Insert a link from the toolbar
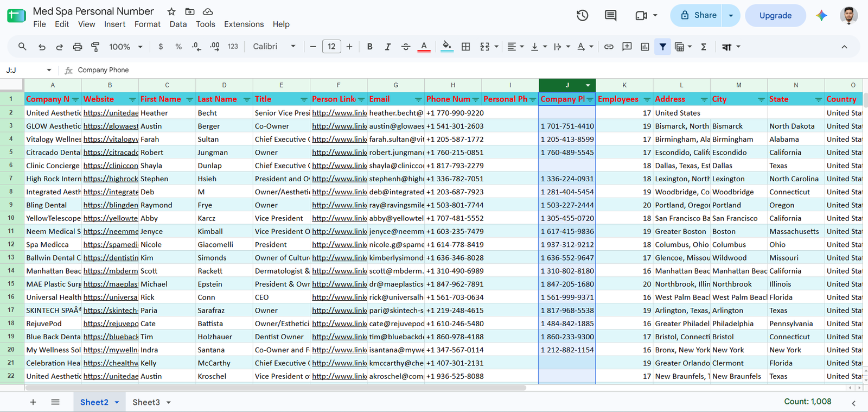 coord(609,47)
